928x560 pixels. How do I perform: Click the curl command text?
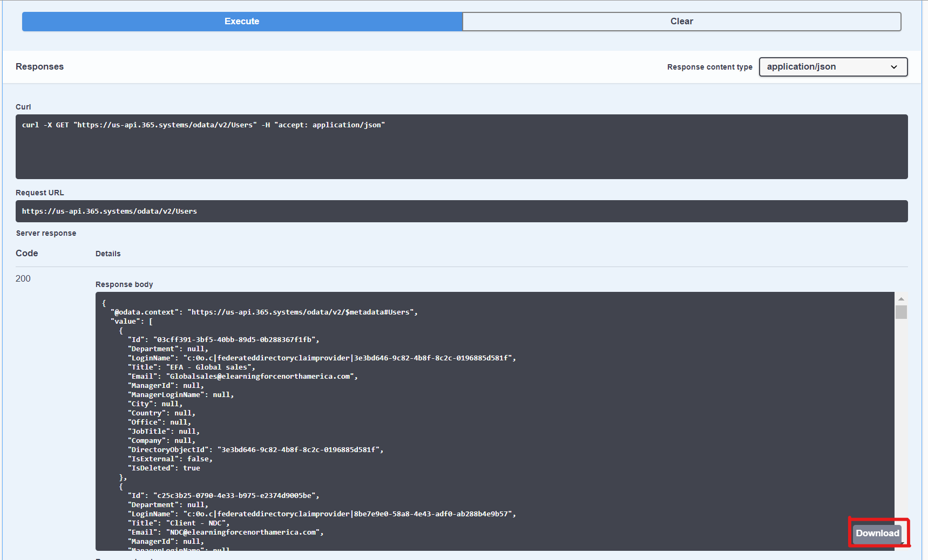[x=203, y=125]
